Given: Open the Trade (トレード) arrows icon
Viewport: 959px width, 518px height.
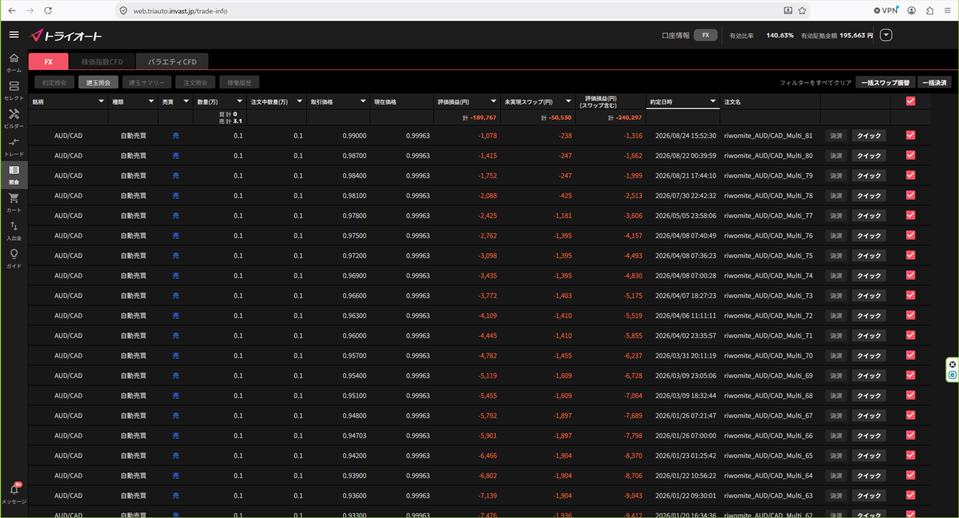Looking at the screenshot, I should coord(13,146).
